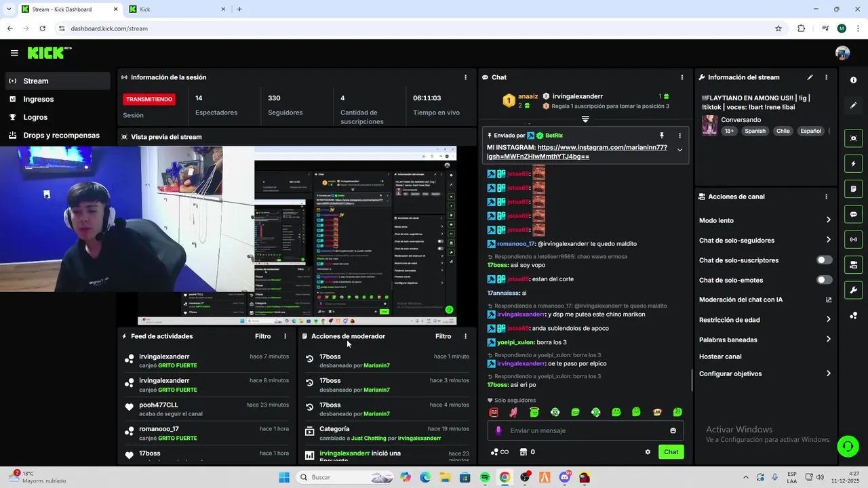Bookmark this page with the star icon
This screenshot has height=488, width=868.
(778, 28)
